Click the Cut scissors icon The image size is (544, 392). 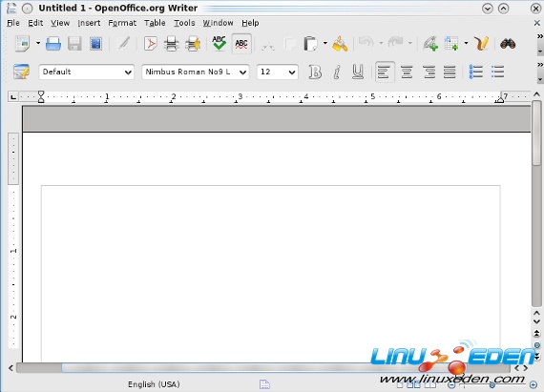pyautogui.click(x=268, y=45)
